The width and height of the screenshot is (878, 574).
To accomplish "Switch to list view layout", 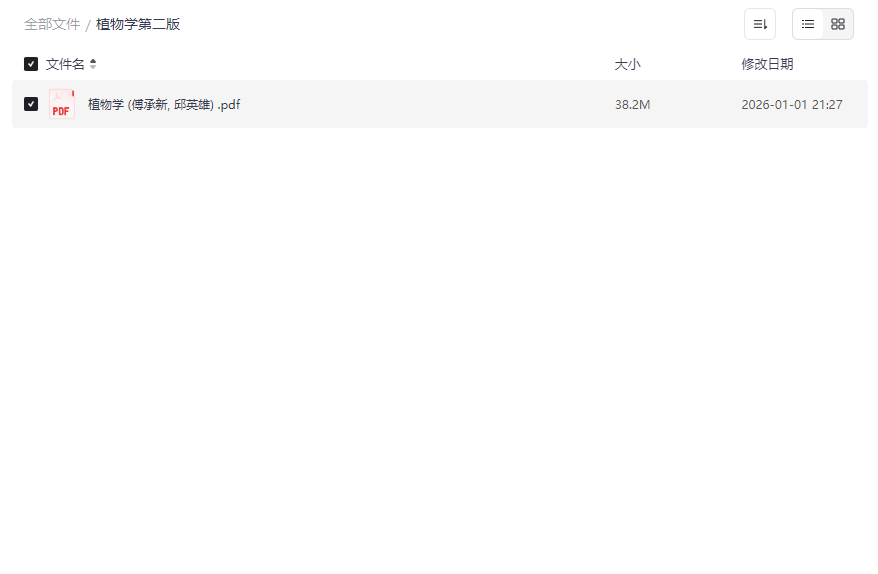I will 807,24.
